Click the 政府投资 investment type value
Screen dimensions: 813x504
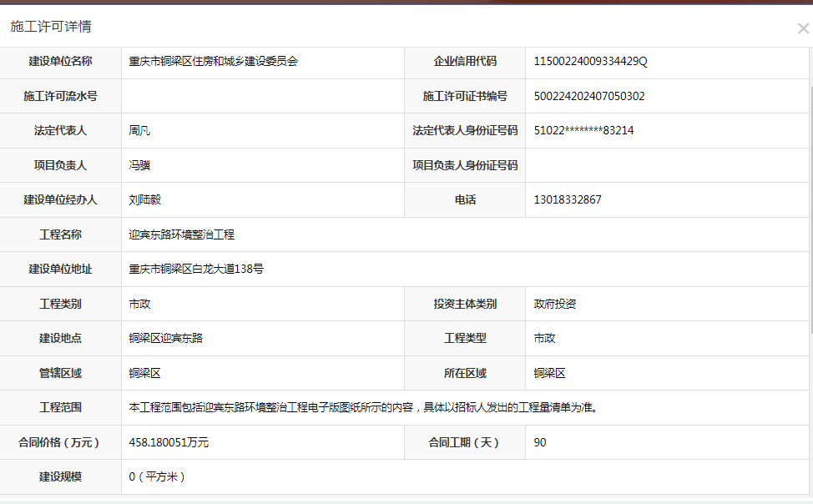(555, 304)
